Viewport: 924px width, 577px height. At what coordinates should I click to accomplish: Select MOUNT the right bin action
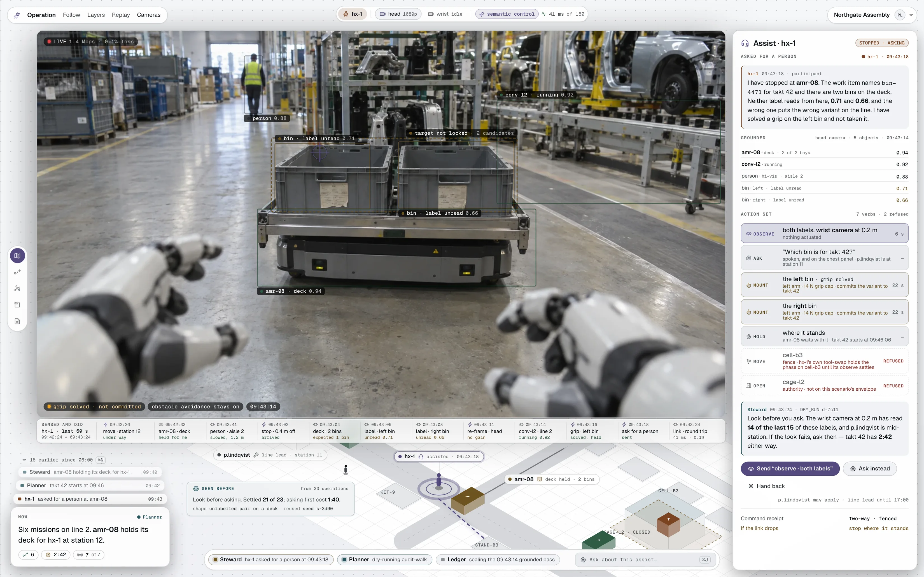click(x=824, y=312)
